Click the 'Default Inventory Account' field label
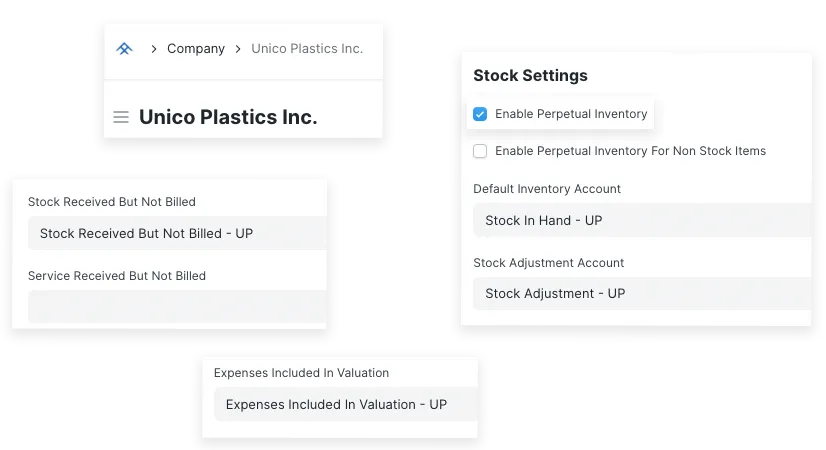The image size is (826, 450). click(x=547, y=189)
